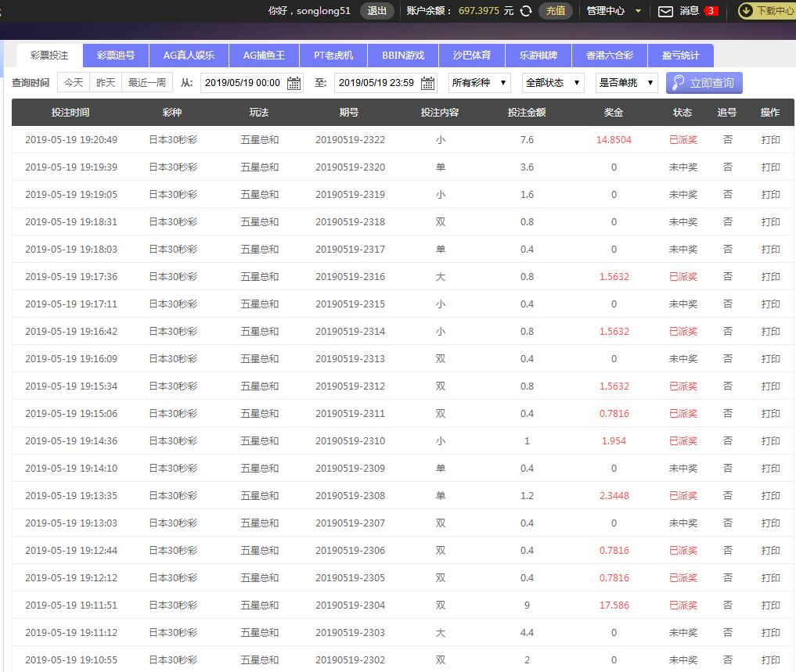Switch to the 彩票追号 tab

(x=116, y=56)
